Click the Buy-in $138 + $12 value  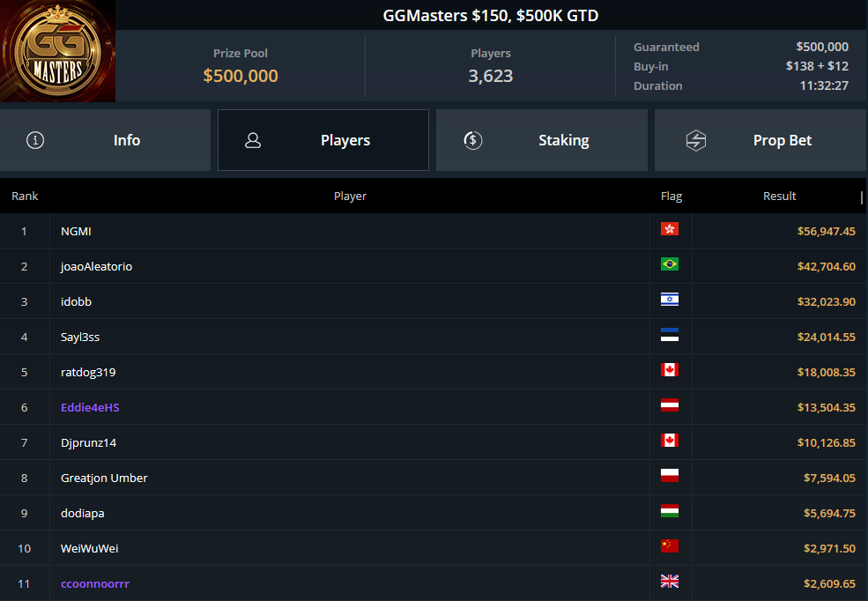tap(817, 66)
